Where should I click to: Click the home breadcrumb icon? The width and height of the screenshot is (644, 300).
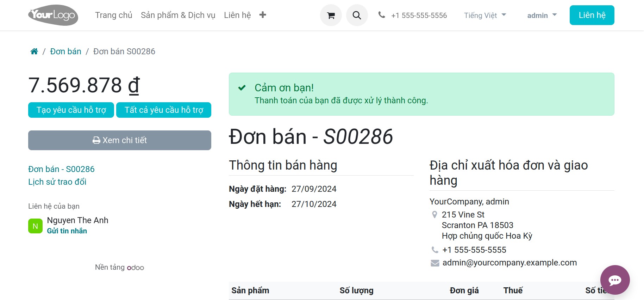34,51
